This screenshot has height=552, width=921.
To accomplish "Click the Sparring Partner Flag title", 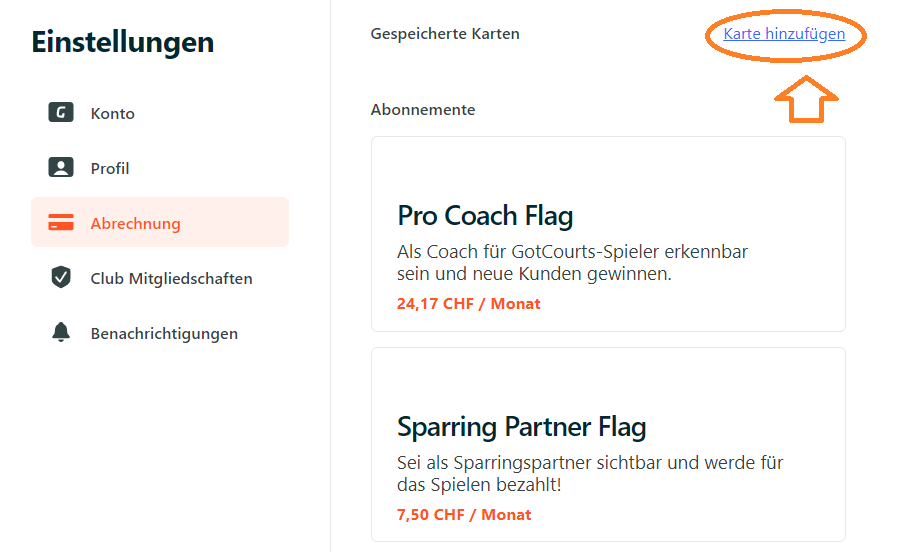I will (522, 427).
